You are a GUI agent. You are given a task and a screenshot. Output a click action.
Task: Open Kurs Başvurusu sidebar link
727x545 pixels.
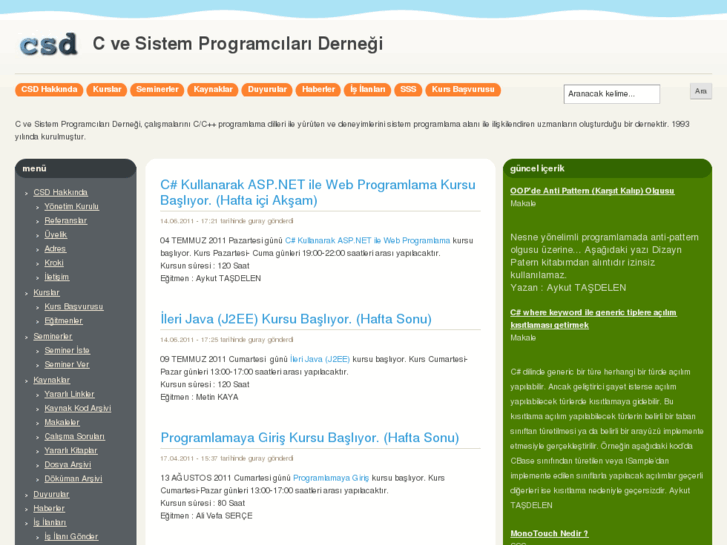(74, 307)
